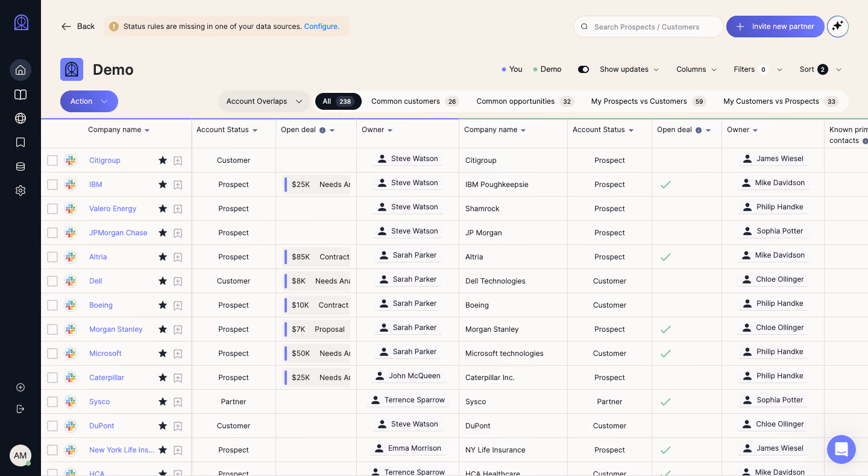Open the Home icon in the sidebar
Viewport: 868px width, 476px height.
pos(20,70)
